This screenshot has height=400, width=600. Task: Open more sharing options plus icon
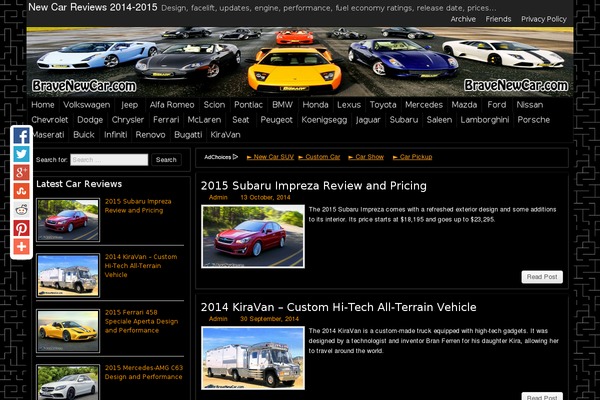(21, 247)
